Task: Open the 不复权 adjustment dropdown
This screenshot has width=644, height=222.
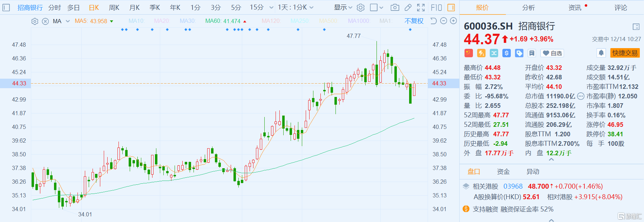Action: pos(414,21)
